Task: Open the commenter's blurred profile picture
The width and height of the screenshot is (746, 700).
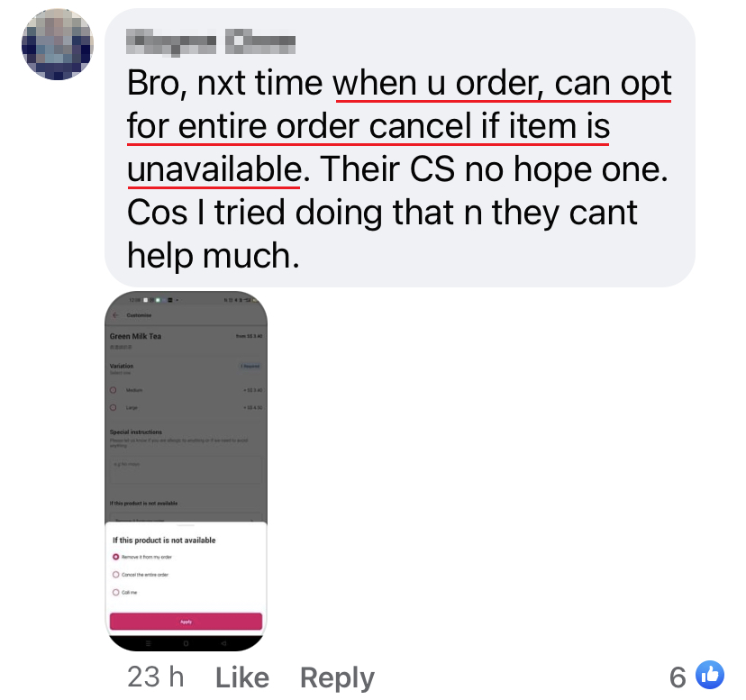Action: 58,44
